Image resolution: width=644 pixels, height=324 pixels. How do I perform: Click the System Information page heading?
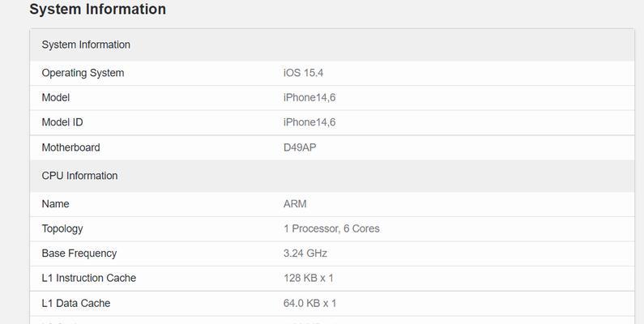click(98, 9)
